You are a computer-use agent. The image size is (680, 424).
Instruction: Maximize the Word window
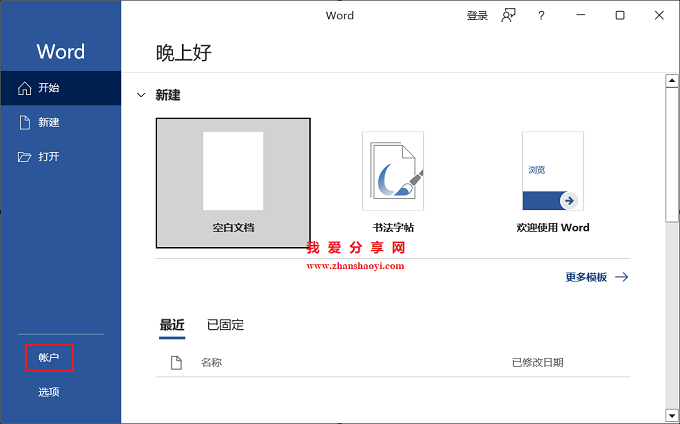(620, 16)
